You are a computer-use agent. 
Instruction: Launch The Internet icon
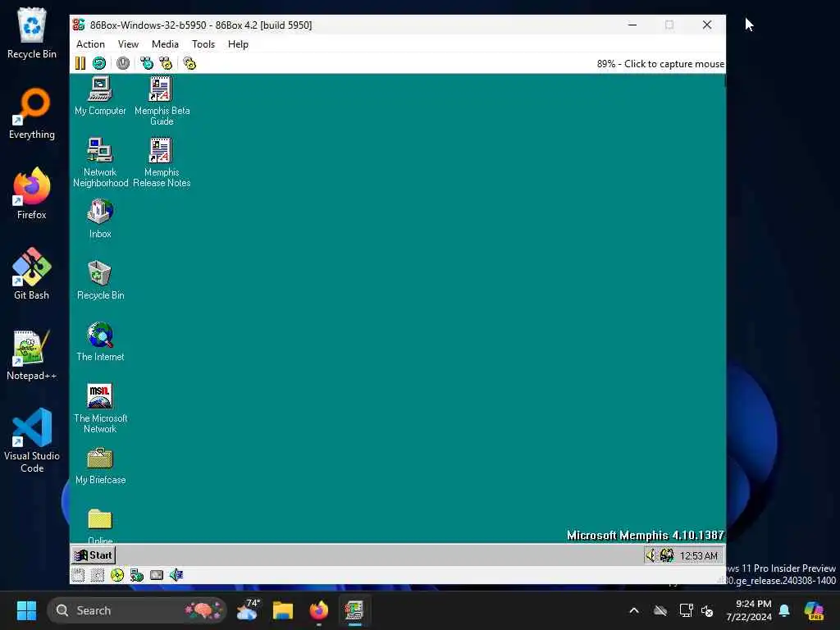pos(100,342)
